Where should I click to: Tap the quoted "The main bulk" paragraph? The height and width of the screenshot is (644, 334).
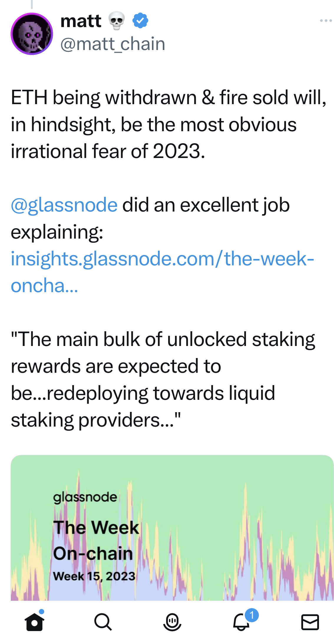(163, 380)
